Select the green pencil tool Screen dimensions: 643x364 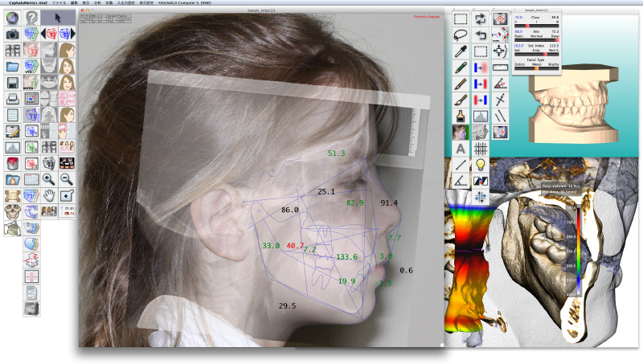pos(461,67)
